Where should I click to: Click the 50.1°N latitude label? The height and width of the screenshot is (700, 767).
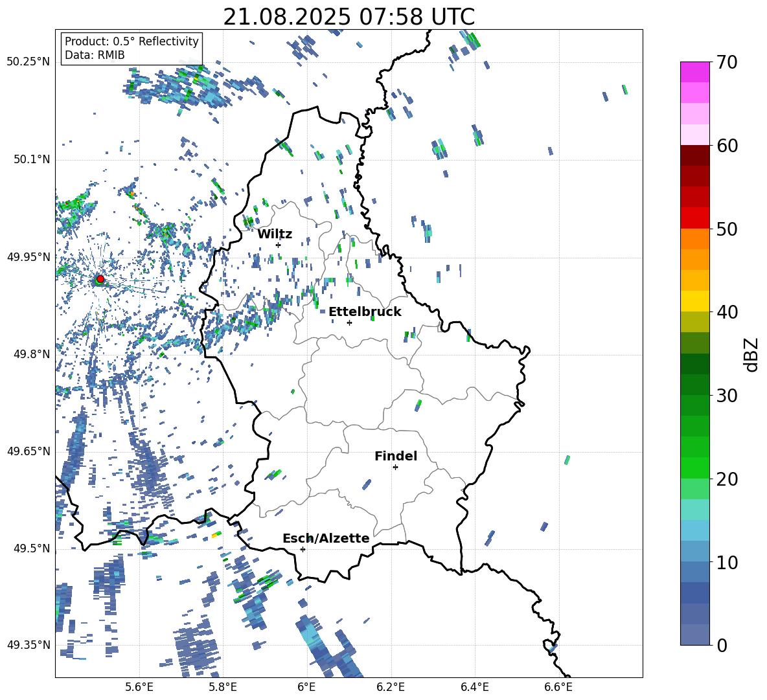(32, 160)
